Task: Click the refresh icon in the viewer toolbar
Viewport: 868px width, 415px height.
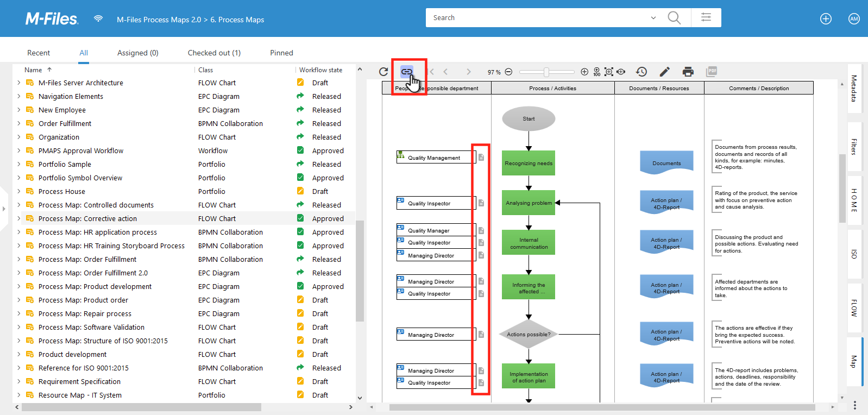Action: [x=383, y=72]
